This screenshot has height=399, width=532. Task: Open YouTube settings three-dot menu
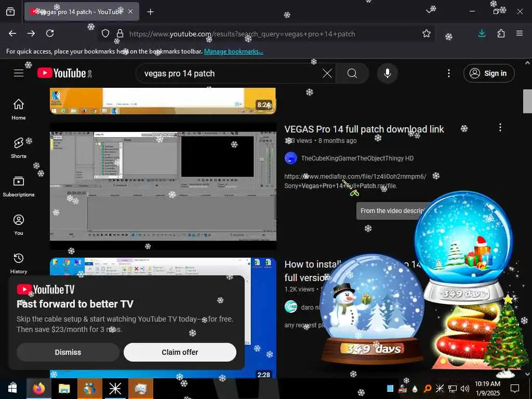[449, 73]
